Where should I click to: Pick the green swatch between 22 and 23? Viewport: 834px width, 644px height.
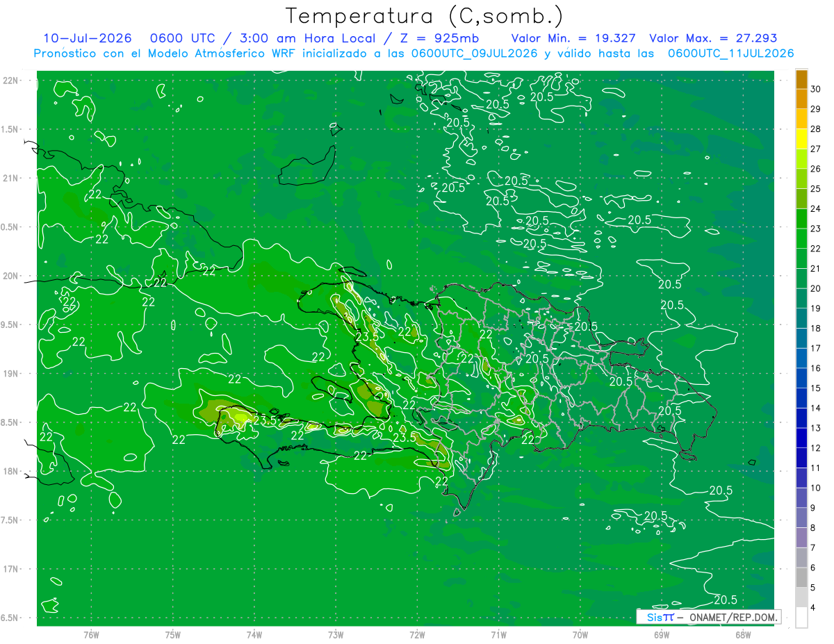[801, 239]
